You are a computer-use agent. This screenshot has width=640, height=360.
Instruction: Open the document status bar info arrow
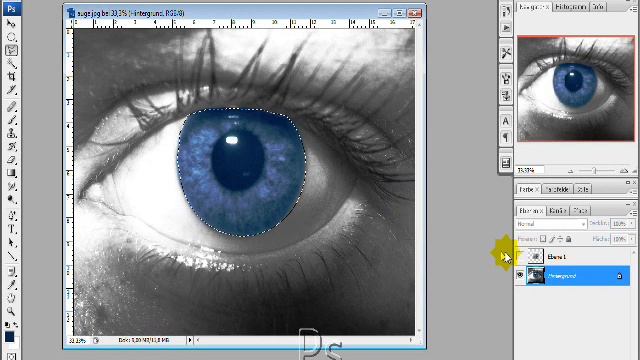coord(190,340)
